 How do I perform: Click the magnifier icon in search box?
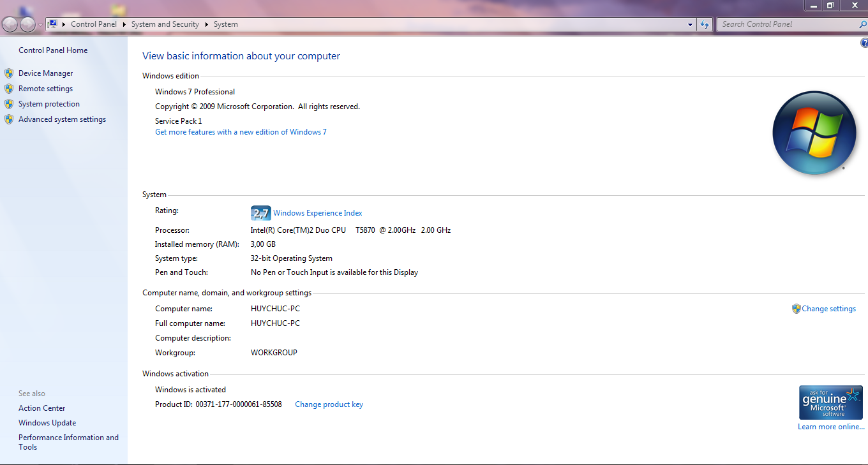click(863, 24)
